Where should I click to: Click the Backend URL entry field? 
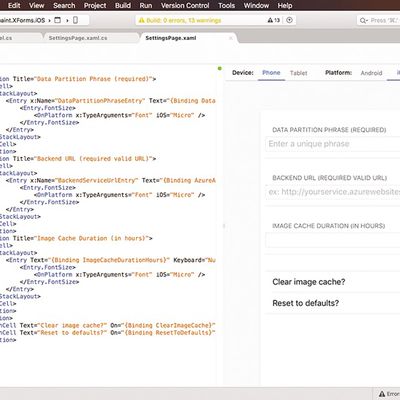(x=333, y=192)
